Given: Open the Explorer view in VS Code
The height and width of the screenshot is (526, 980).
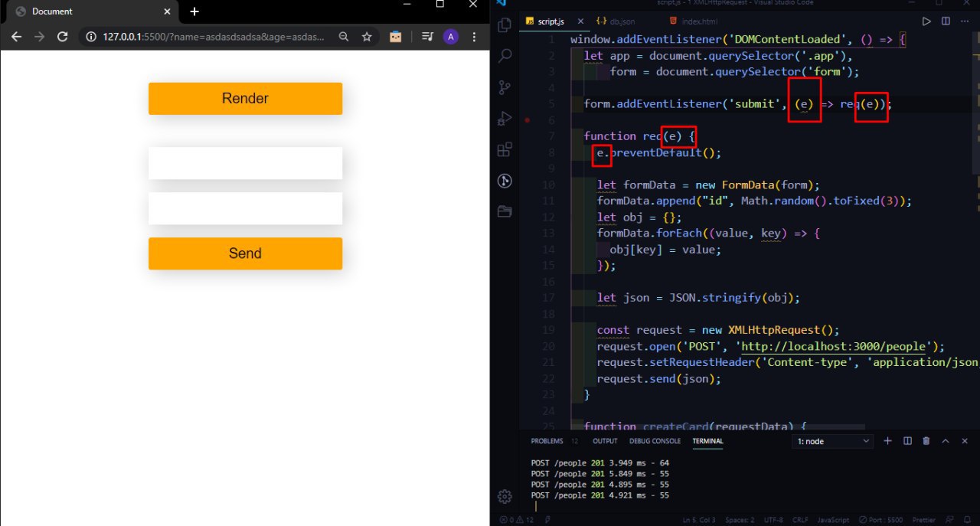Looking at the screenshot, I should point(505,25).
